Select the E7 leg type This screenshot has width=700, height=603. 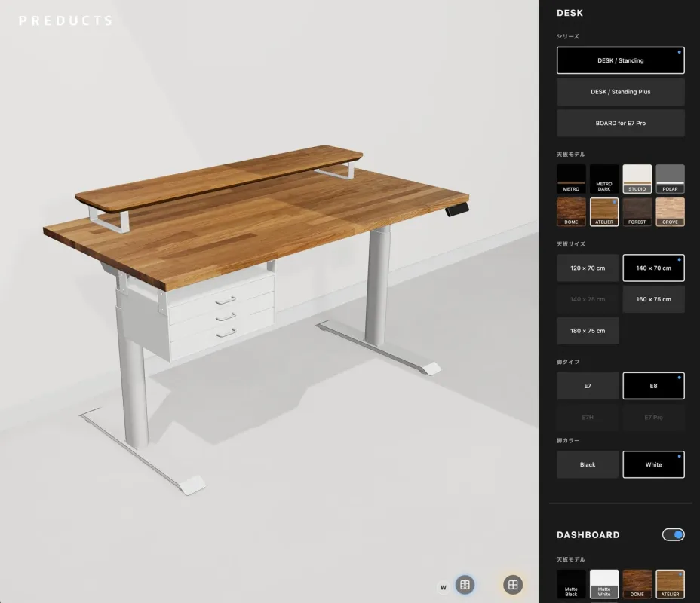click(588, 386)
